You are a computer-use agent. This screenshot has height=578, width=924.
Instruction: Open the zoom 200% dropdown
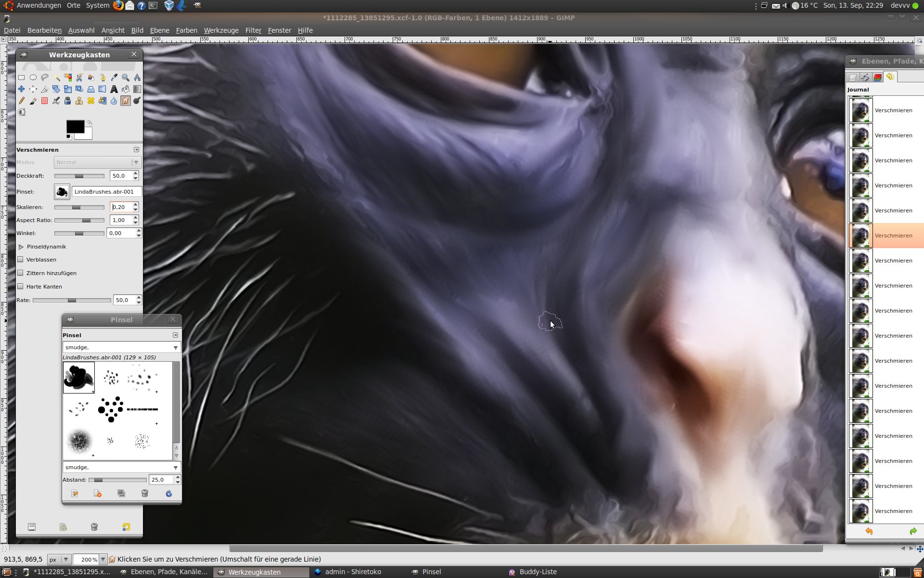coord(103,559)
